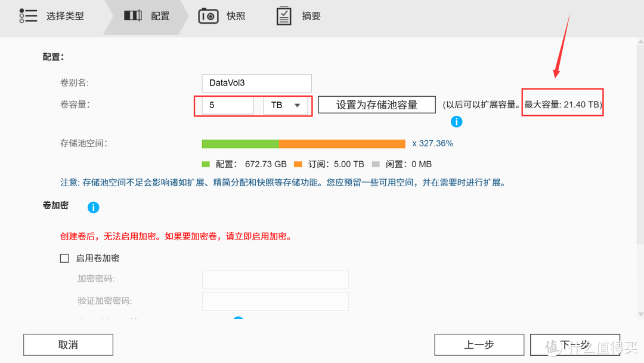Enable the 启用卷加密 checkbox
The image size is (644, 363).
pos(64,258)
